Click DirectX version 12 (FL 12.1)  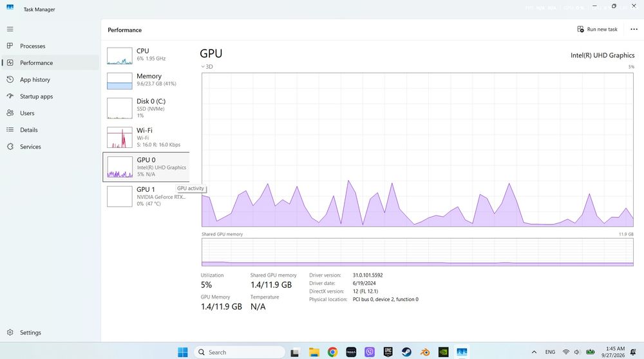point(365,291)
